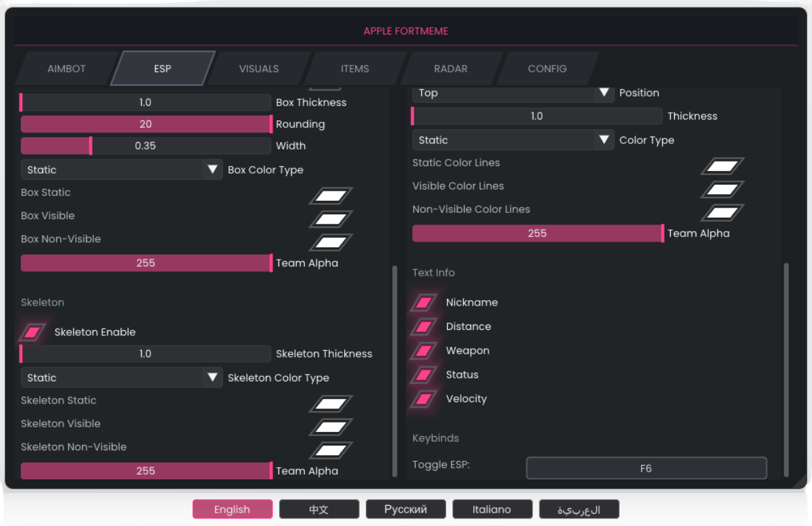Go to the CONFIG tab
The image size is (812, 526).
[547, 69]
